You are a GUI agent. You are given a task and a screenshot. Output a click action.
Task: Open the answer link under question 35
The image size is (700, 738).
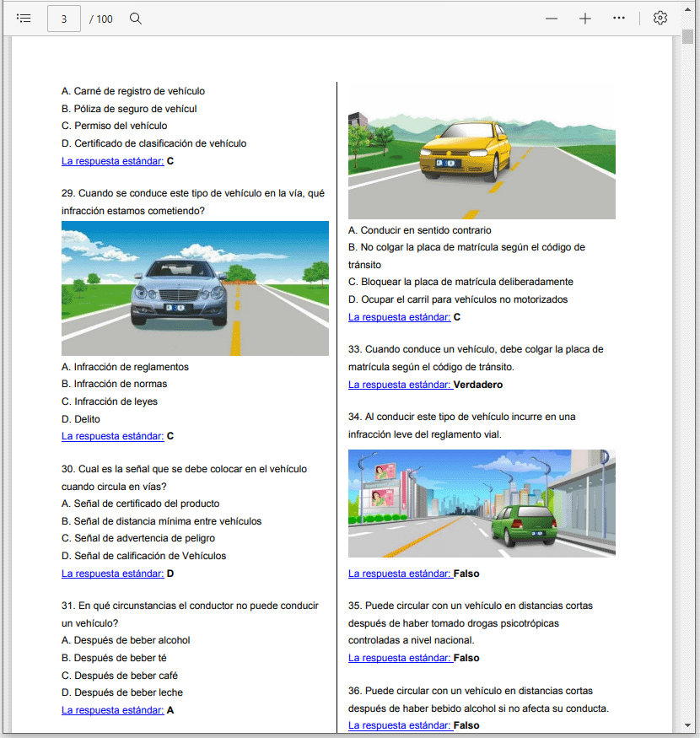pos(399,658)
